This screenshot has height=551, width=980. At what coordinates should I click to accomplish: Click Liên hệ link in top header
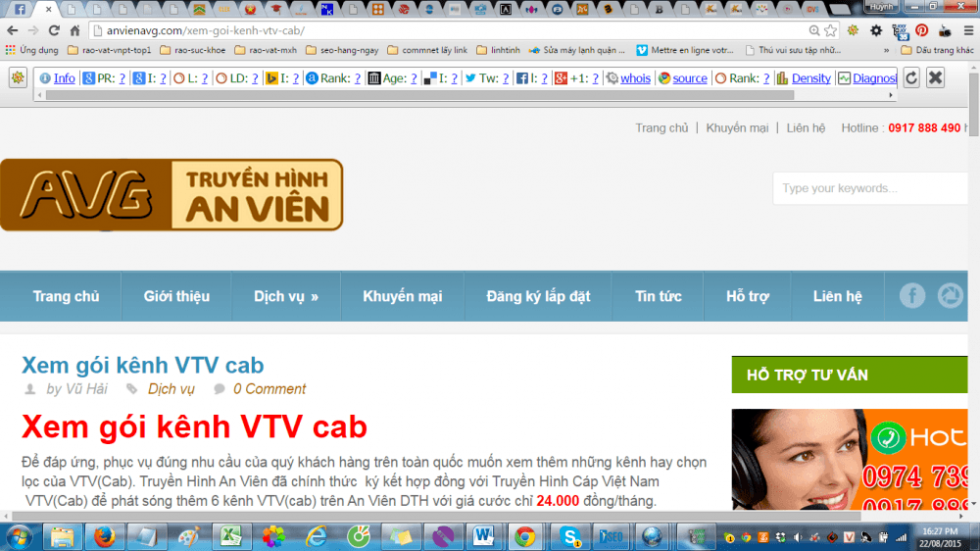[806, 127]
